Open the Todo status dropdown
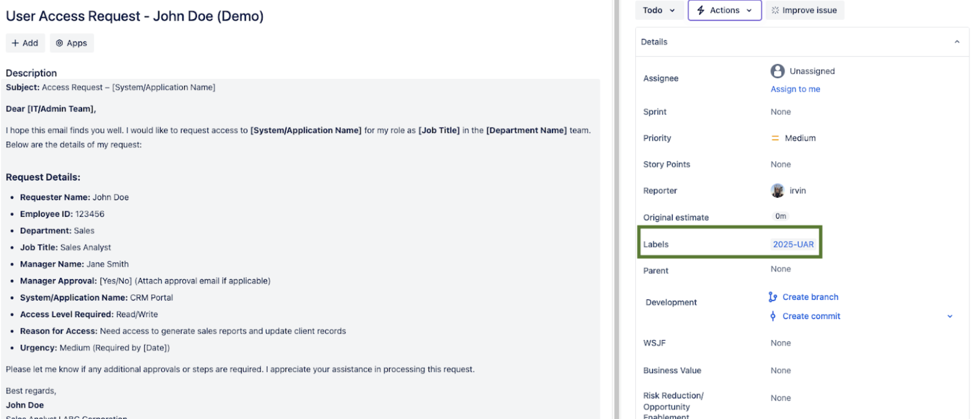 tap(658, 10)
